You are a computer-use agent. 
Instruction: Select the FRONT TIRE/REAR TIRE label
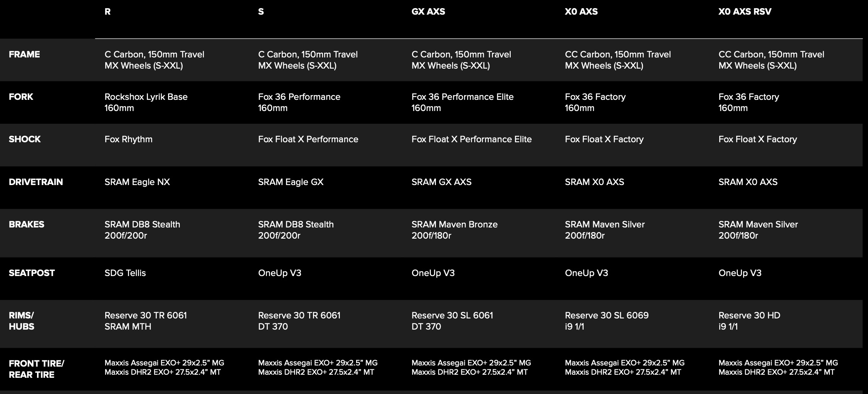point(36,369)
